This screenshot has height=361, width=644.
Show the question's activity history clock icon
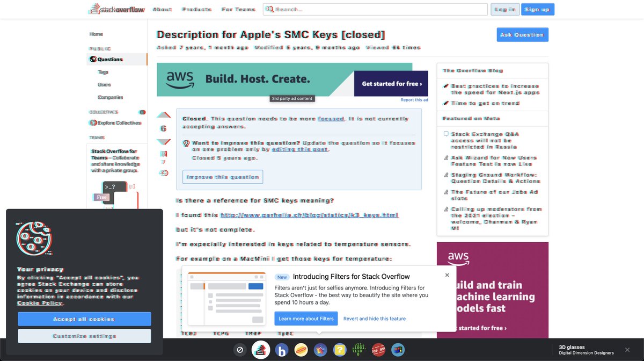164,173
